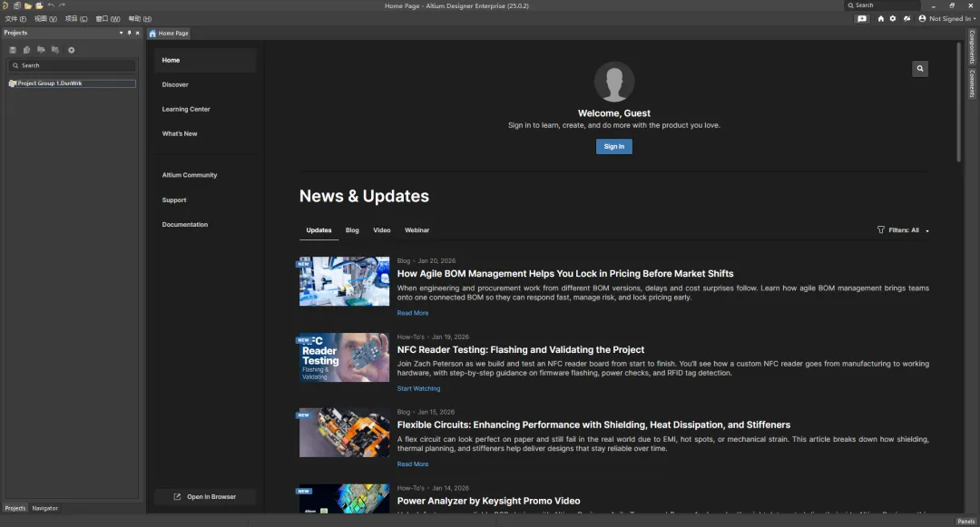
Task: Click the crossed-out cloud connection icon
Action: pyautogui.click(x=906, y=19)
